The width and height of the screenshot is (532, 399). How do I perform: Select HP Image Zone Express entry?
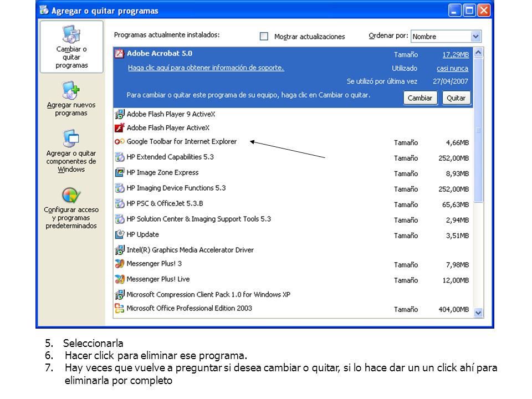coord(293,173)
